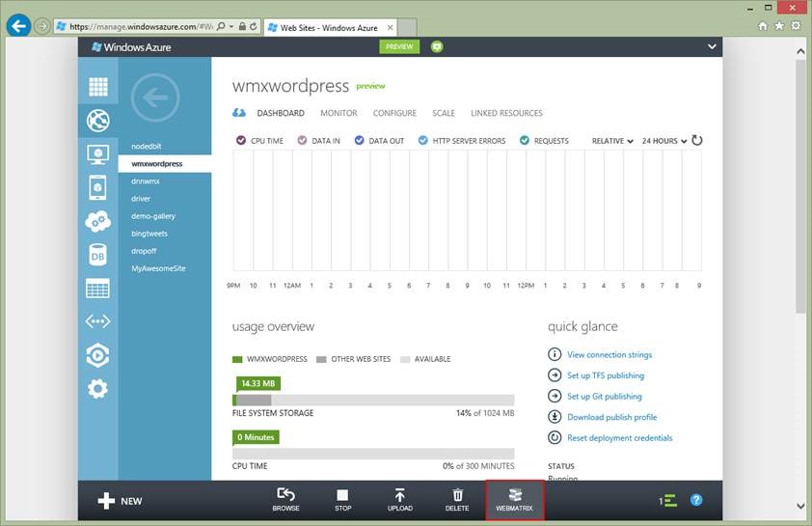Click View connection strings link

609,355
